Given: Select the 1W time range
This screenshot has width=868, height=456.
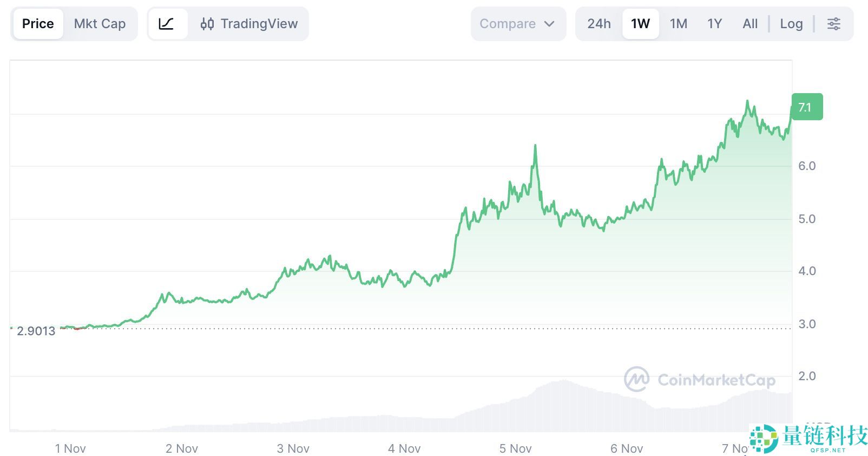Looking at the screenshot, I should click(640, 24).
